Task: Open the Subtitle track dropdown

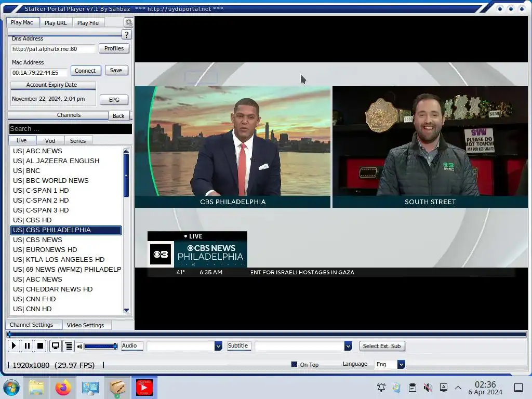Action: 348,346
